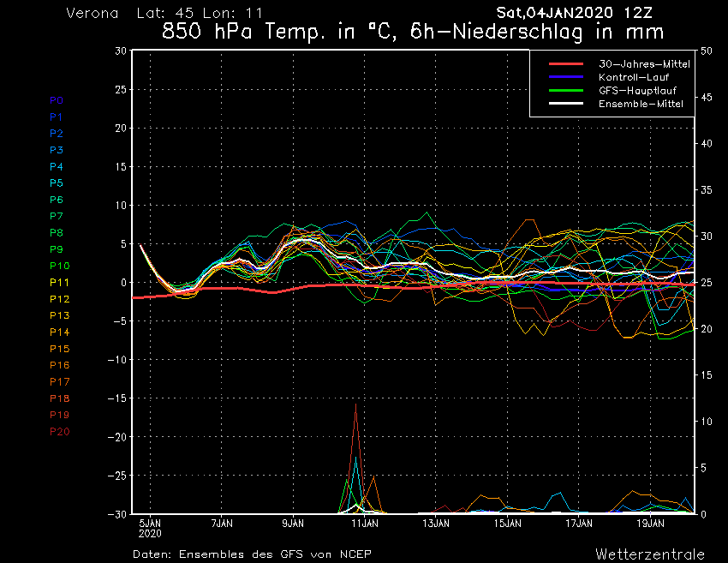Click the left axis value 30

pos(121,51)
